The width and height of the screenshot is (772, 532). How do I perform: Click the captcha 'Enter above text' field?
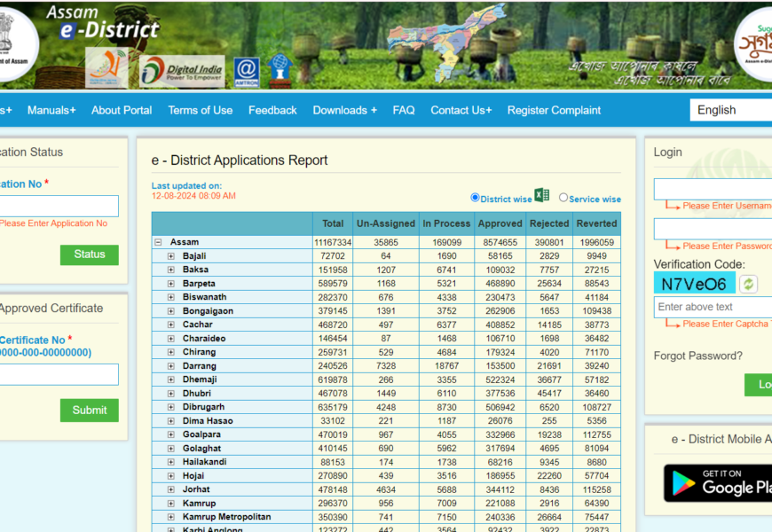click(x=714, y=307)
